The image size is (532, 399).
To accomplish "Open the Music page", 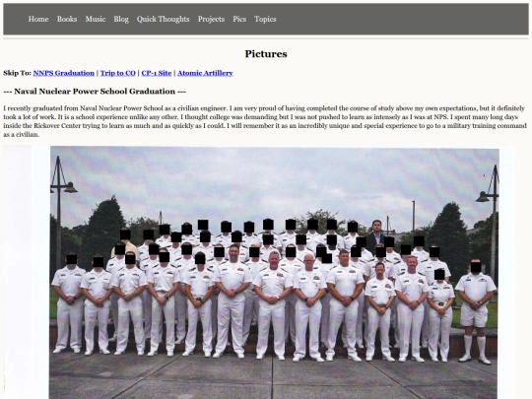I will (x=96, y=19).
